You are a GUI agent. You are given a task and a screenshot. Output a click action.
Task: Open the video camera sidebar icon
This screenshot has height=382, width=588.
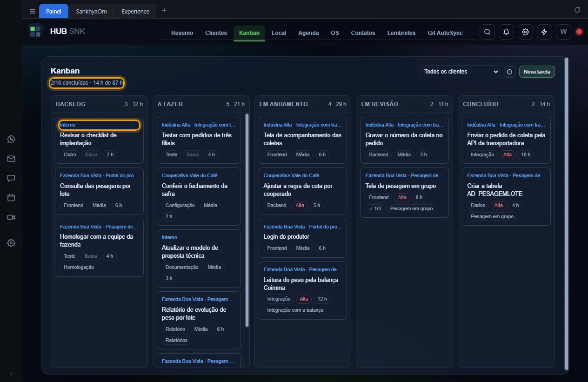tap(11, 217)
